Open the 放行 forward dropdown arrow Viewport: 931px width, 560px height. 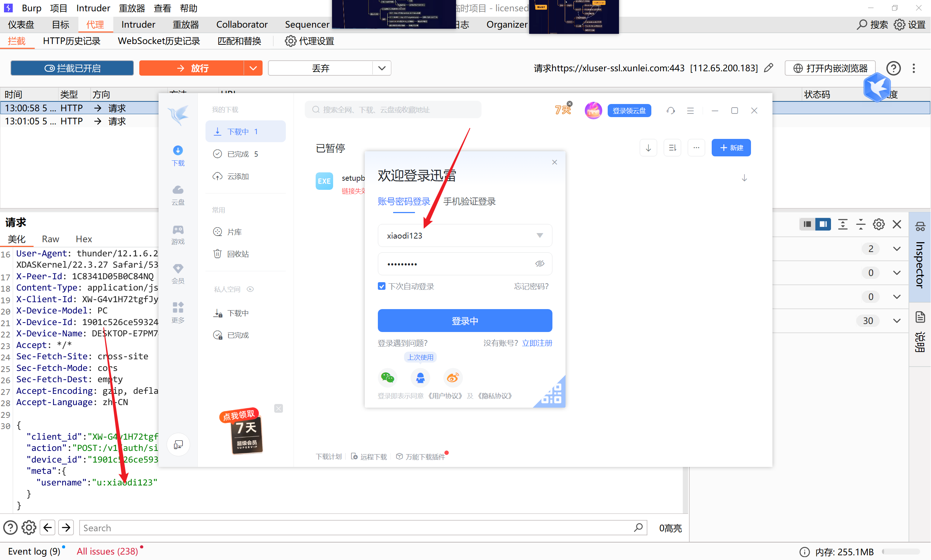[253, 68]
